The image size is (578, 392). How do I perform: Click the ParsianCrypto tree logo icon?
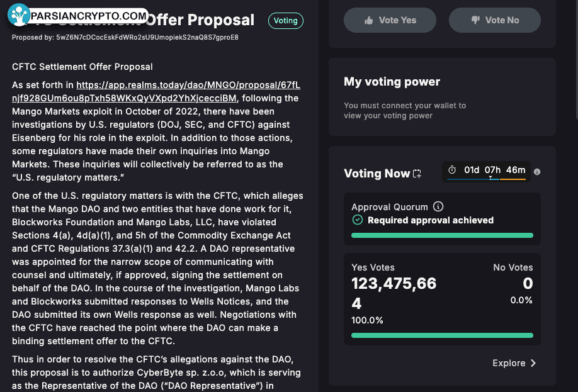tap(19, 15)
